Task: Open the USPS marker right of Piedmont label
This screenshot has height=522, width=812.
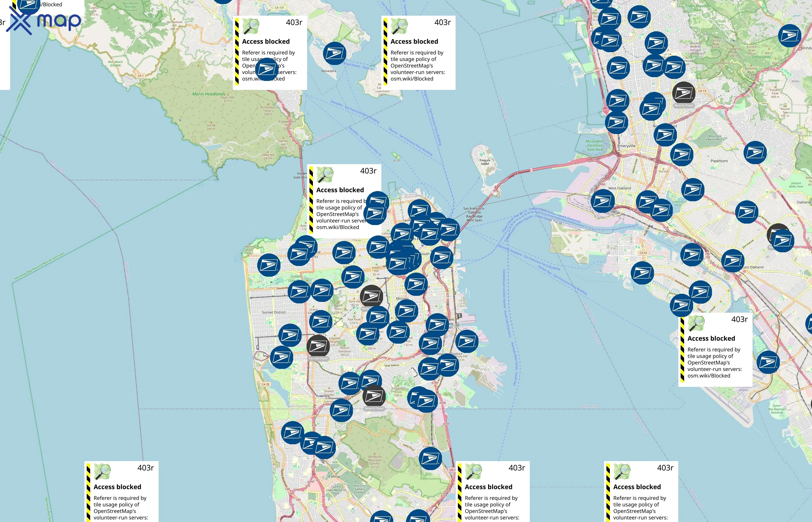Action: pos(755,153)
